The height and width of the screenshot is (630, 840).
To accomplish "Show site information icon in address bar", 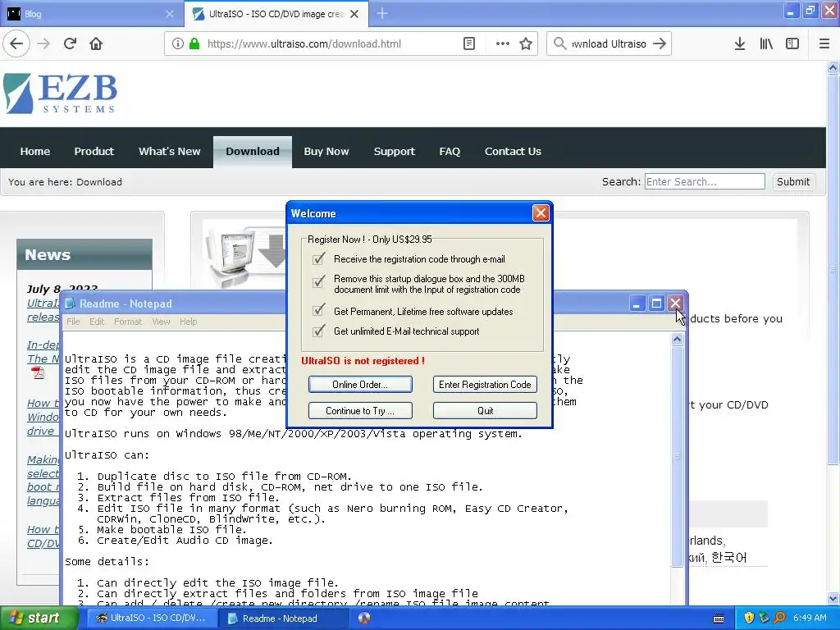I will tap(177, 44).
